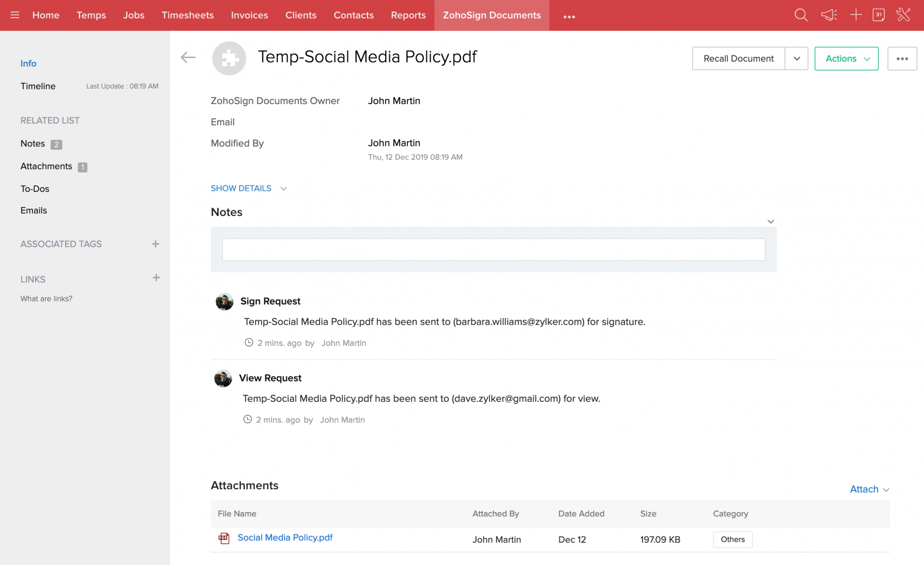Click the plus quick-create icon in header
This screenshot has width=924, height=565.
click(856, 15)
